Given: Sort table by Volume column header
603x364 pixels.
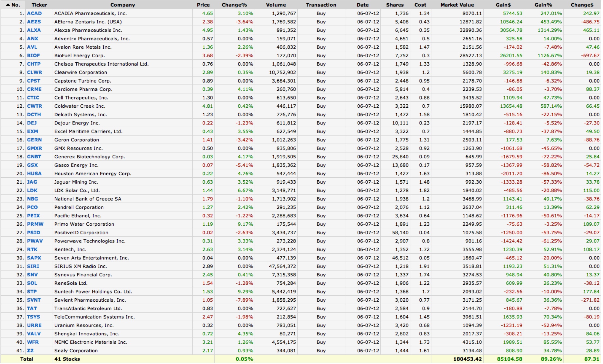Looking at the screenshot, I should (x=276, y=5).
